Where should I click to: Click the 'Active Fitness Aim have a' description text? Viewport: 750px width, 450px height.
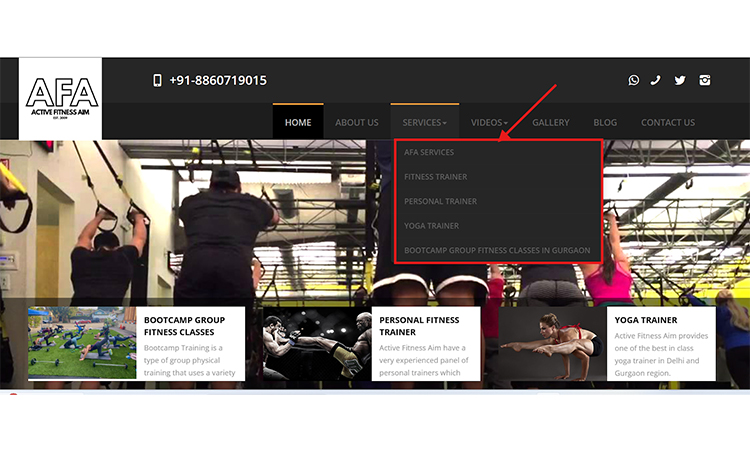point(424,360)
